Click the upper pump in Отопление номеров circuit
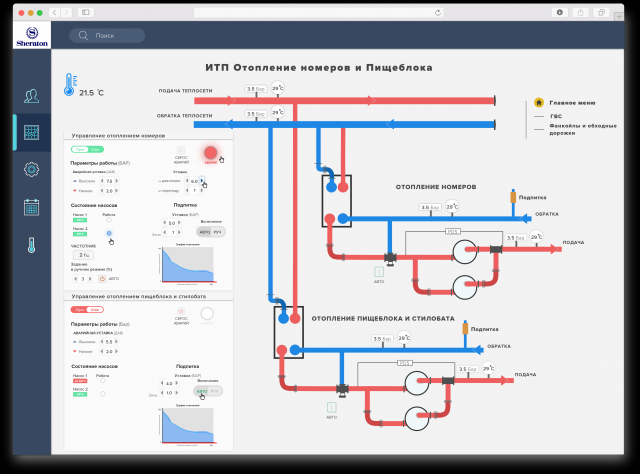 pyautogui.click(x=464, y=252)
